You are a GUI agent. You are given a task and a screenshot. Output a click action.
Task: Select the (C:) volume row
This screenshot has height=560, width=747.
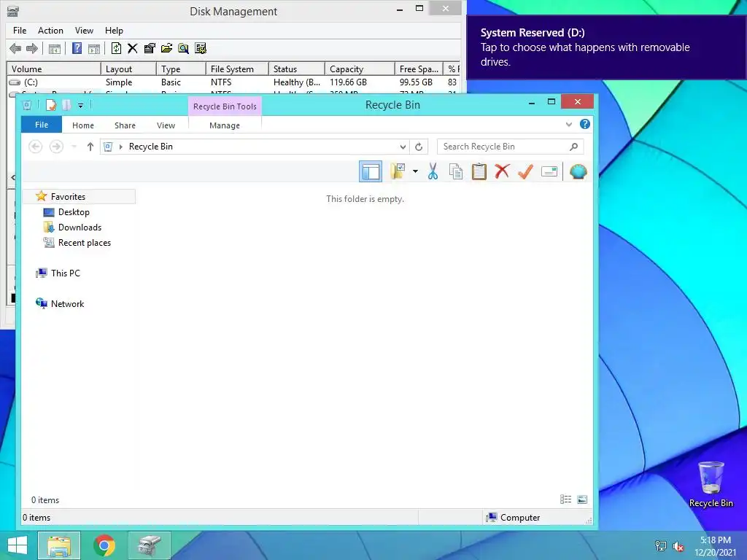[233, 82]
